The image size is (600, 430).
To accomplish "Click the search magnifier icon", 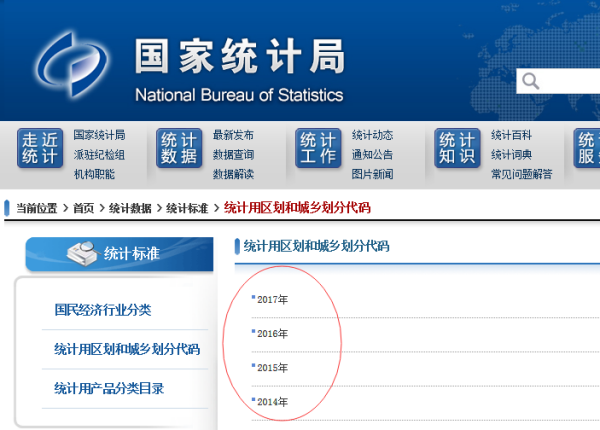I will (x=531, y=81).
